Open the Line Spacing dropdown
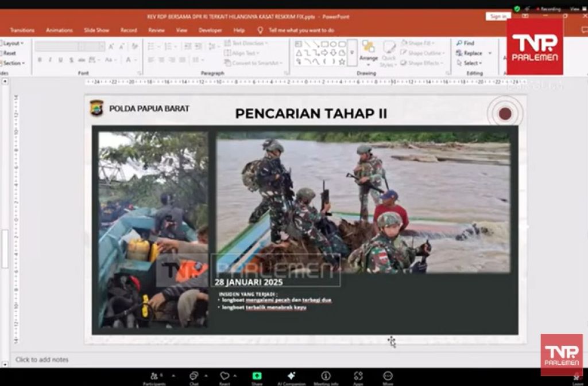Image resolution: width=588 pixels, height=386 pixels. coord(214,46)
